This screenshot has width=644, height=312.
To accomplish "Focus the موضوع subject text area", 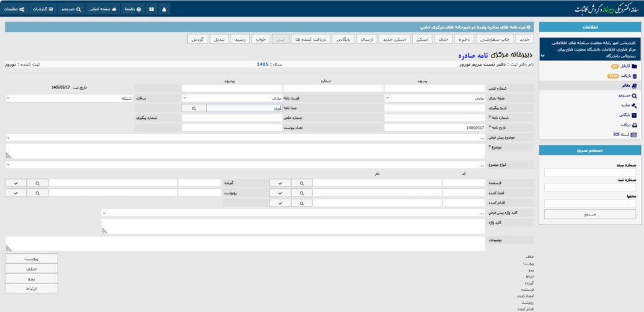I will click(x=245, y=151).
